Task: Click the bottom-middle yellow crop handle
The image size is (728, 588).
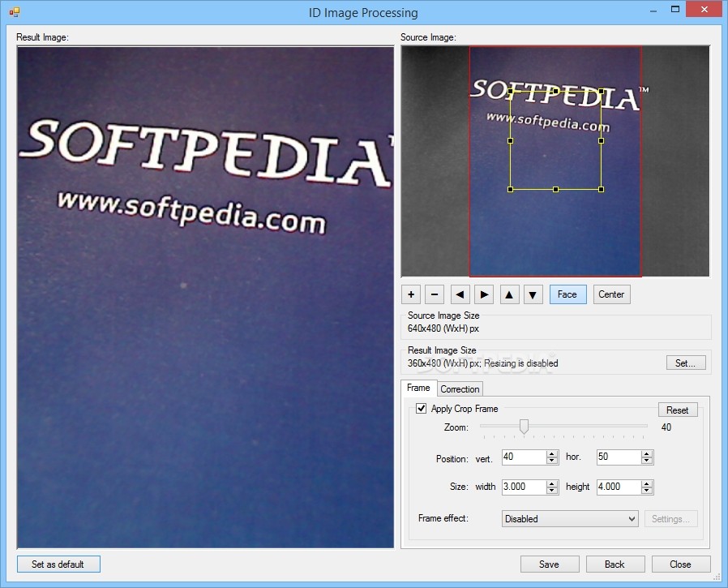Action: (556, 189)
